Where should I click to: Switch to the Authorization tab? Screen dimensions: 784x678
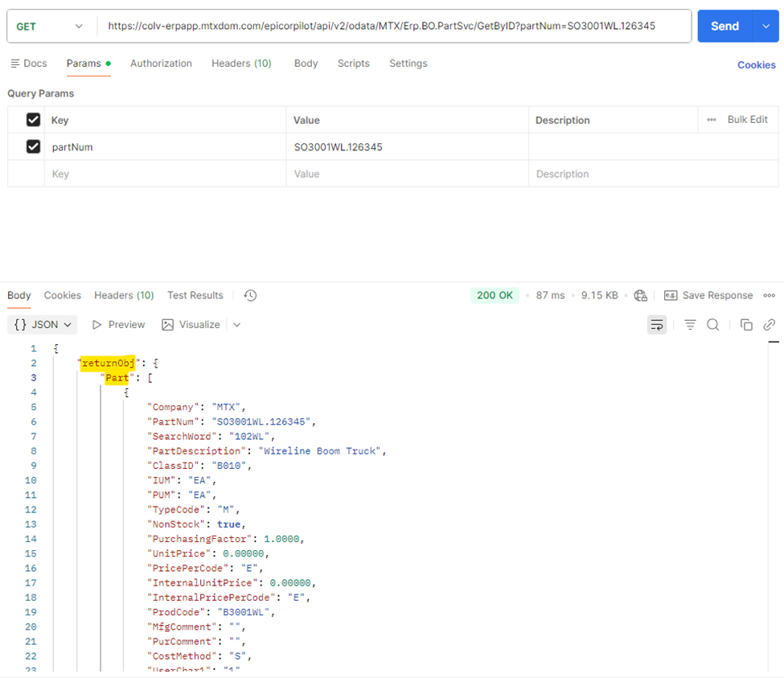point(161,64)
